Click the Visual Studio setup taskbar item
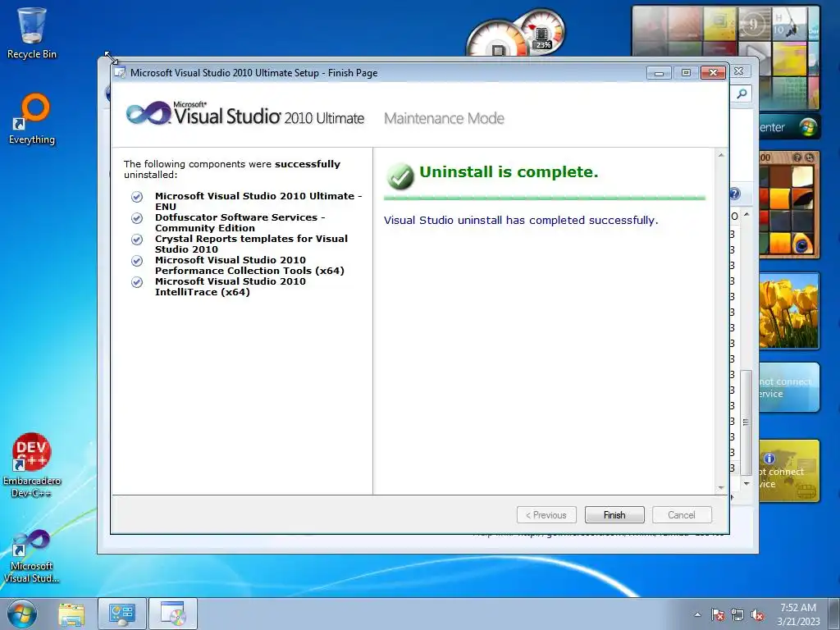The width and height of the screenshot is (840, 630). click(x=173, y=614)
